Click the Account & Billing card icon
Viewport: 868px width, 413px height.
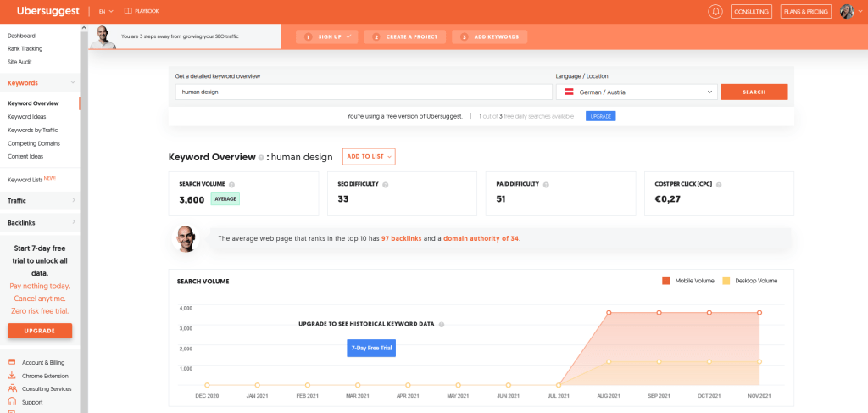tap(12, 362)
